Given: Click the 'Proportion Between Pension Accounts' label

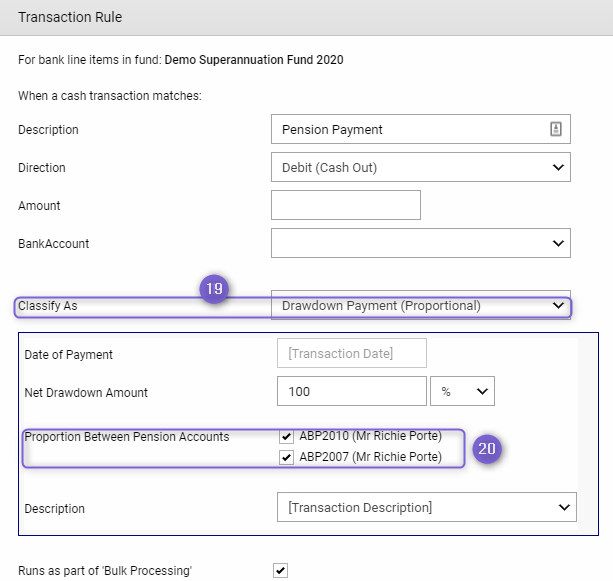Looking at the screenshot, I should [127, 437].
